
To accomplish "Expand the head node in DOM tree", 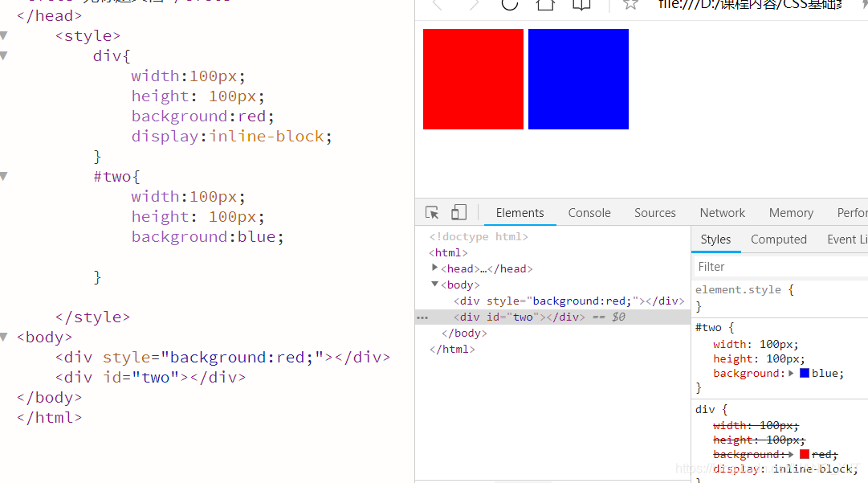I will point(435,268).
